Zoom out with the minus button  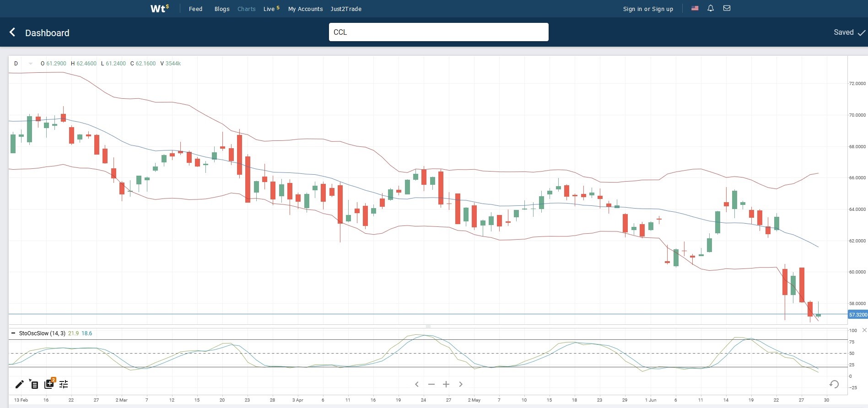click(x=431, y=384)
